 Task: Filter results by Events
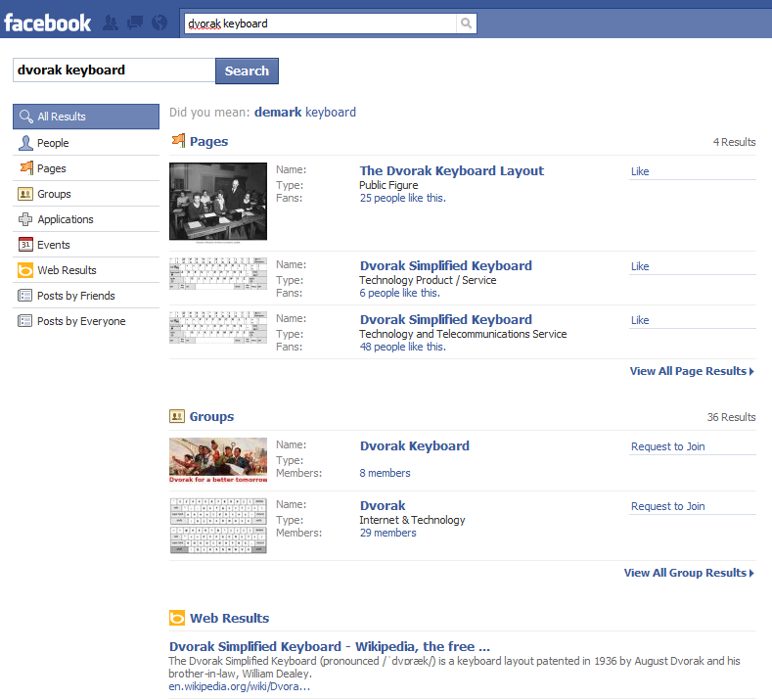pos(86,245)
